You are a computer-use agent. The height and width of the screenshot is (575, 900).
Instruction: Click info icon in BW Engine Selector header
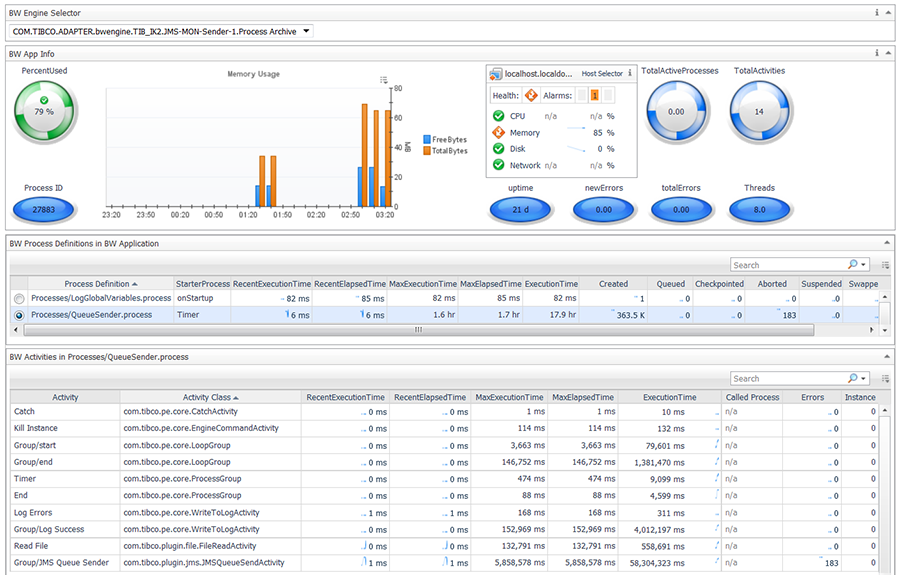click(x=876, y=13)
